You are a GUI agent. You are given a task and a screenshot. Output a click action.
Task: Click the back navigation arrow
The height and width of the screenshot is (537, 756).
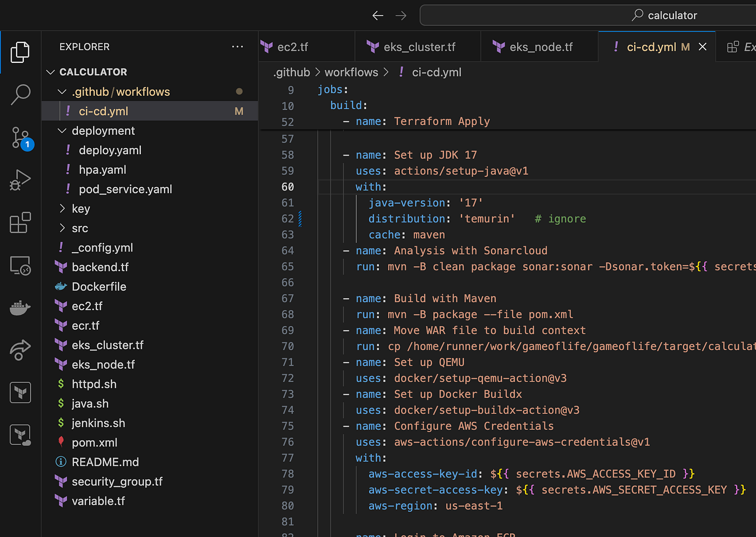coord(377,16)
